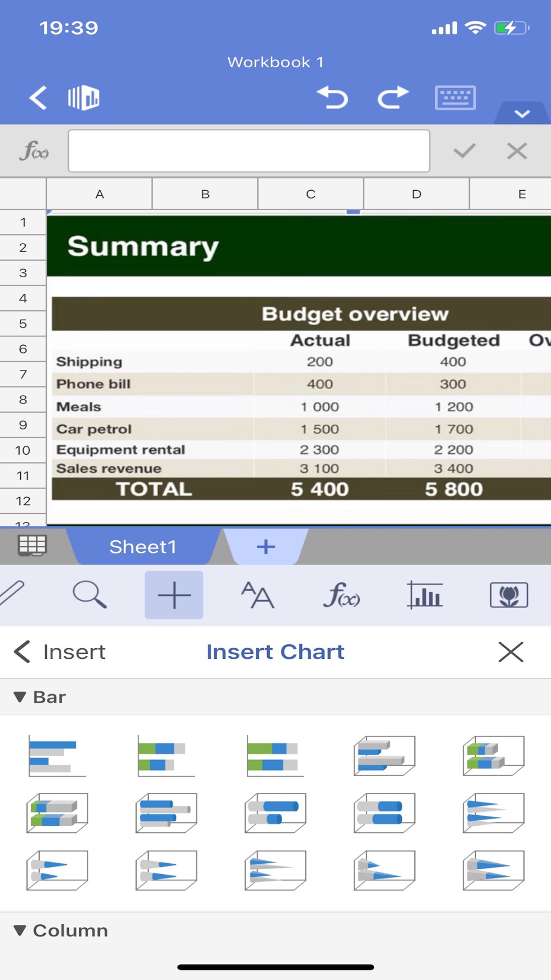Select the Meals row label
The height and width of the screenshot is (980, 551).
79,407
